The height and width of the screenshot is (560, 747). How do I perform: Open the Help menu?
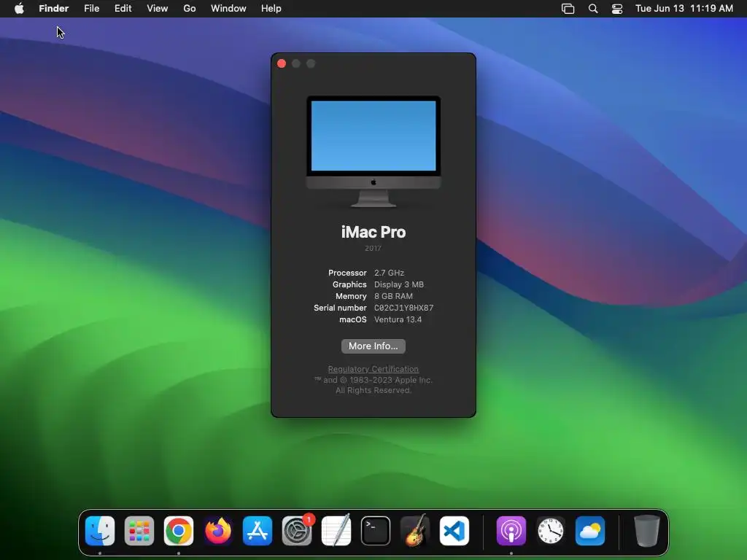(271, 9)
